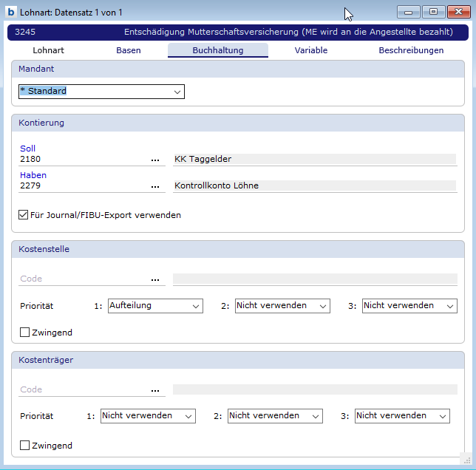The width and height of the screenshot is (476, 470).
Task: Minimize the Lohnart window
Action: click(x=409, y=12)
